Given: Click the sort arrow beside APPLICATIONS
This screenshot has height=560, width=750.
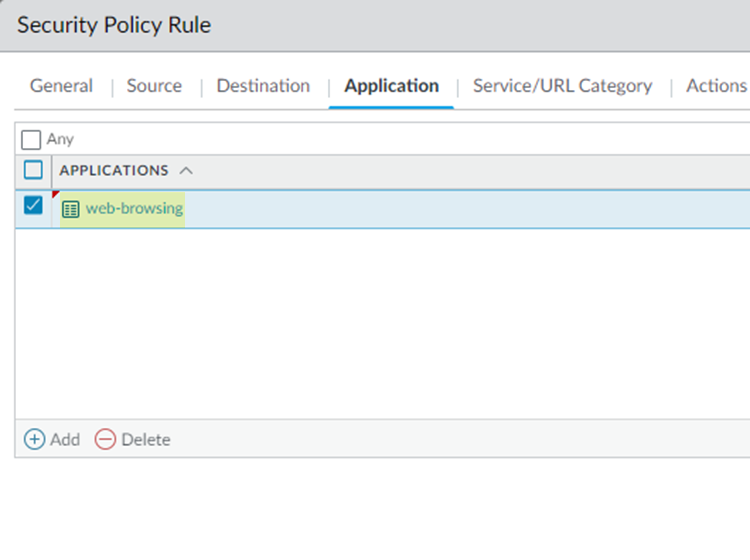Looking at the screenshot, I should (x=185, y=171).
